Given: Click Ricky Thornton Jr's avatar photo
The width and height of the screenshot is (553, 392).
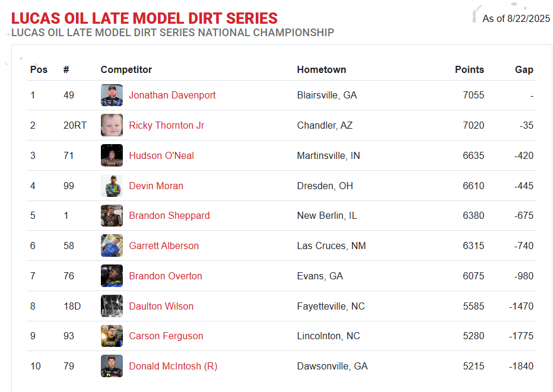Looking at the screenshot, I should (112, 125).
